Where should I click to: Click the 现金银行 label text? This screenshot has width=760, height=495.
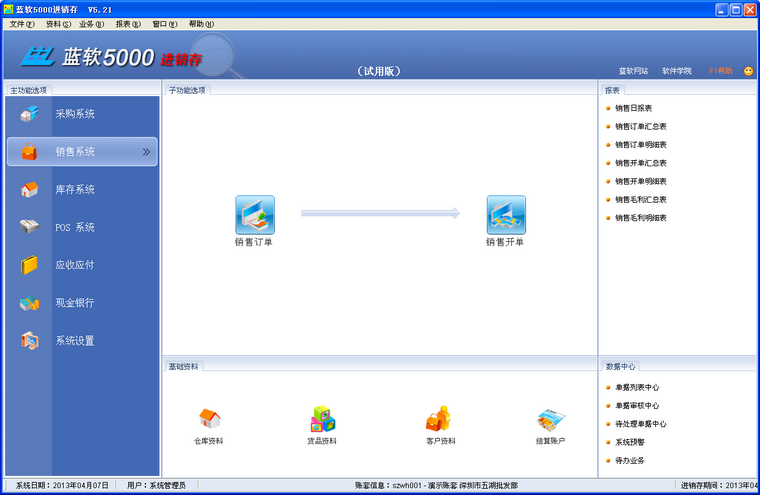[x=75, y=303]
